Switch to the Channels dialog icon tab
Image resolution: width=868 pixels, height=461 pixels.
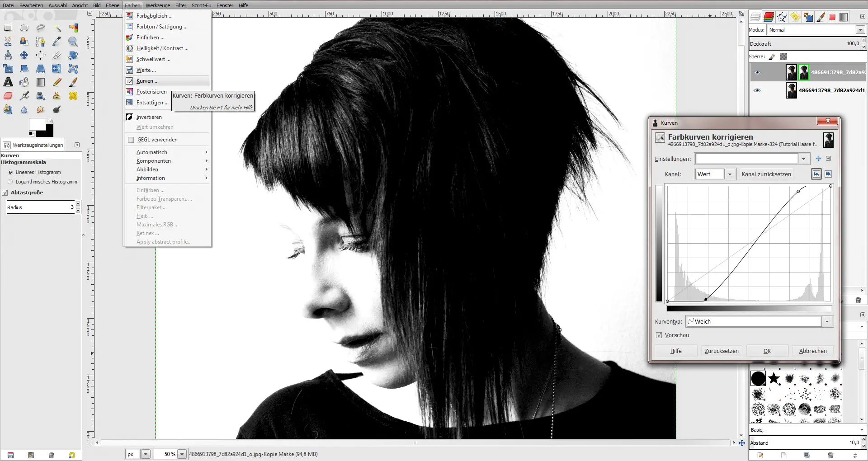769,17
